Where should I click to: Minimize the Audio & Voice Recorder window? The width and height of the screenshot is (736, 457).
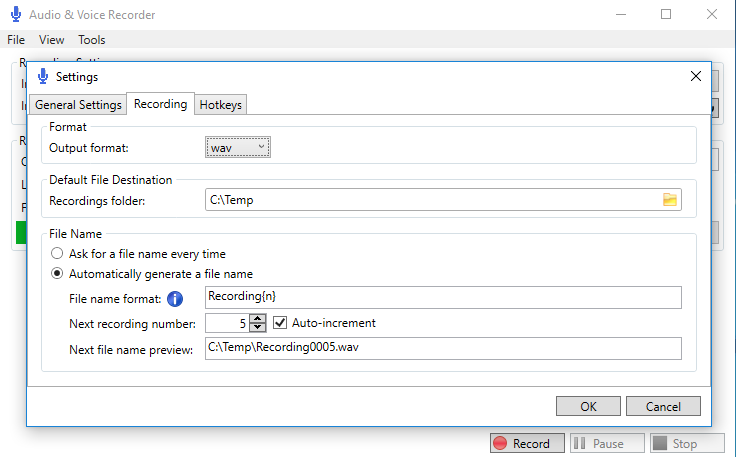621,15
